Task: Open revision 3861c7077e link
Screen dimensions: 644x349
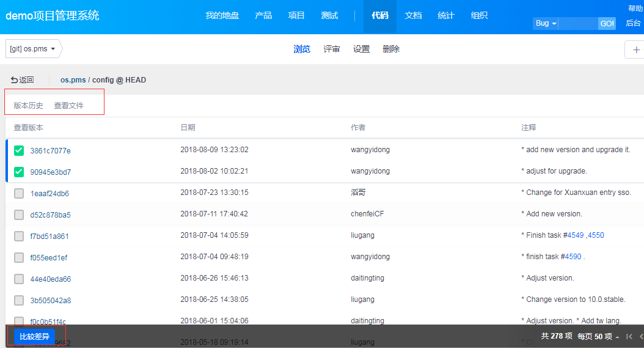Action: click(51, 151)
